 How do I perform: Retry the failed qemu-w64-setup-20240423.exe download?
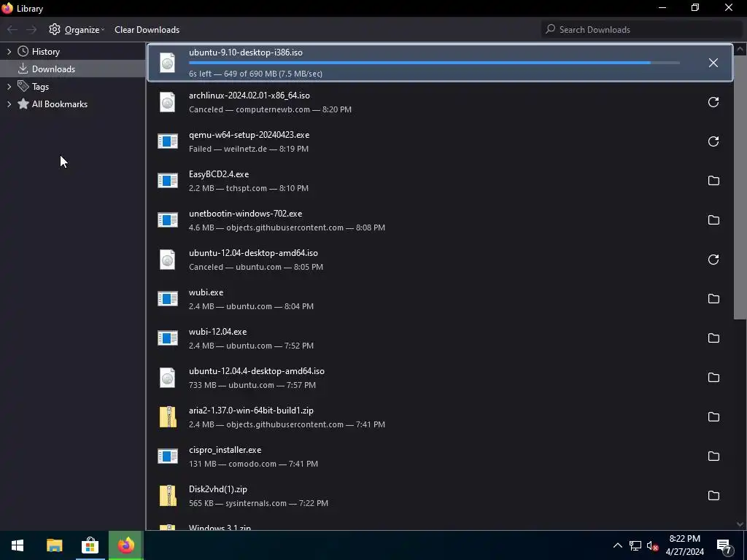tap(713, 141)
